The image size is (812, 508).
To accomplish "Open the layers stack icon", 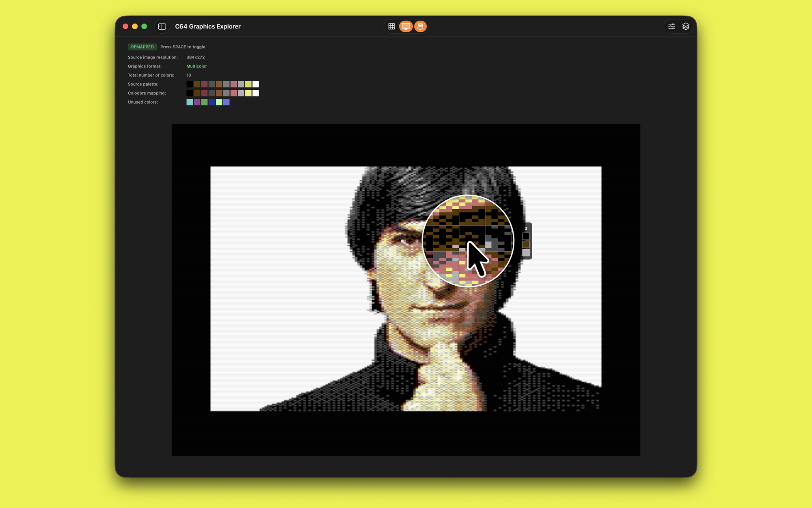I will (x=686, y=26).
